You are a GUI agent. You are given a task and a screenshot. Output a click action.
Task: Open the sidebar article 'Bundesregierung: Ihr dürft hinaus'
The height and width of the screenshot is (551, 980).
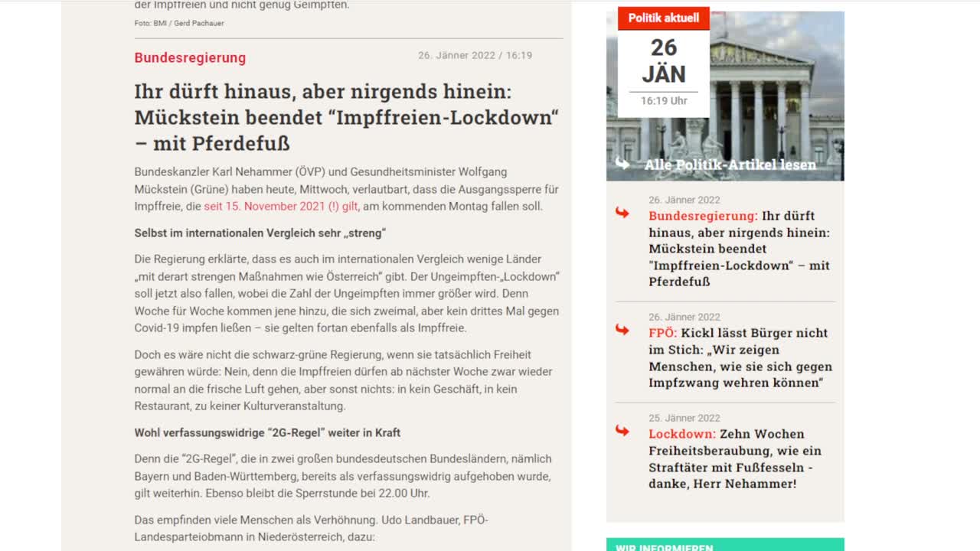coord(740,249)
